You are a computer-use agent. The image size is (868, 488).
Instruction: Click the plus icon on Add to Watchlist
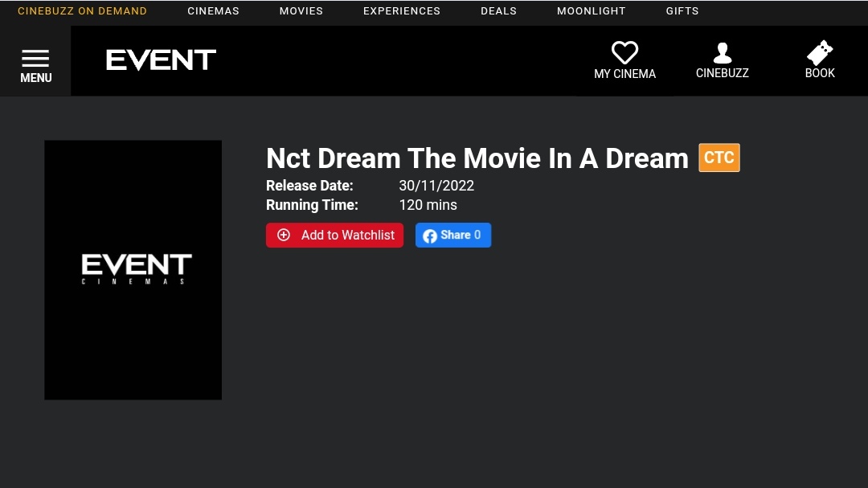pos(284,235)
